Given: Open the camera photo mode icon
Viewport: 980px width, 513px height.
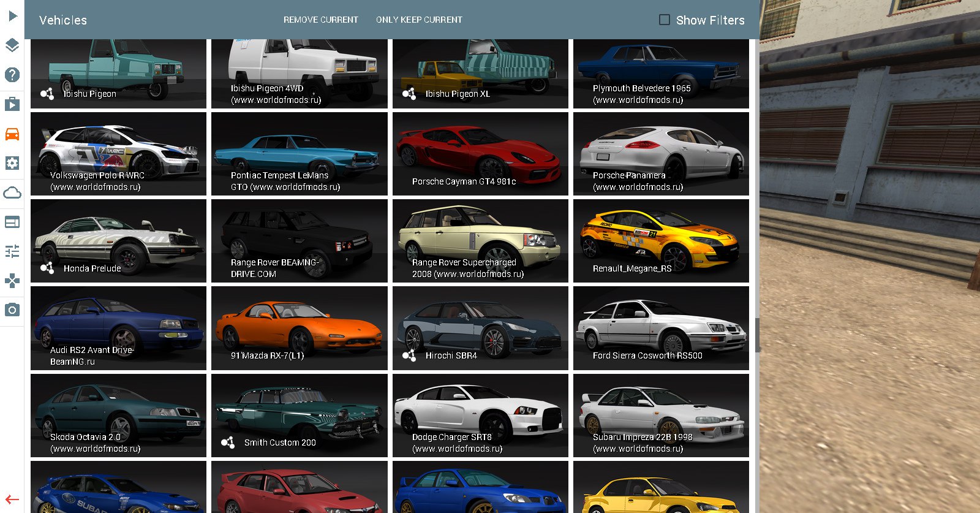Looking at the screenshot, I should click(x=12, y=310).
